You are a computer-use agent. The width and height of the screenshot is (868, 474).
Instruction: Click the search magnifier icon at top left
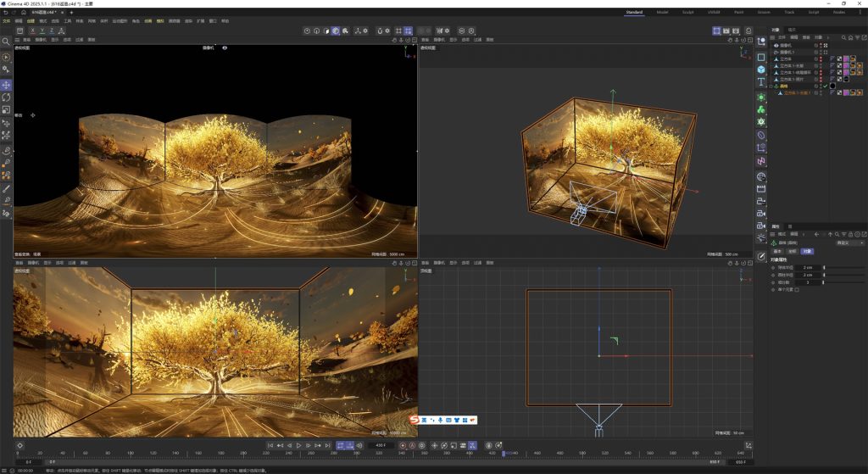pyautogui.click(x=6, y=41)
